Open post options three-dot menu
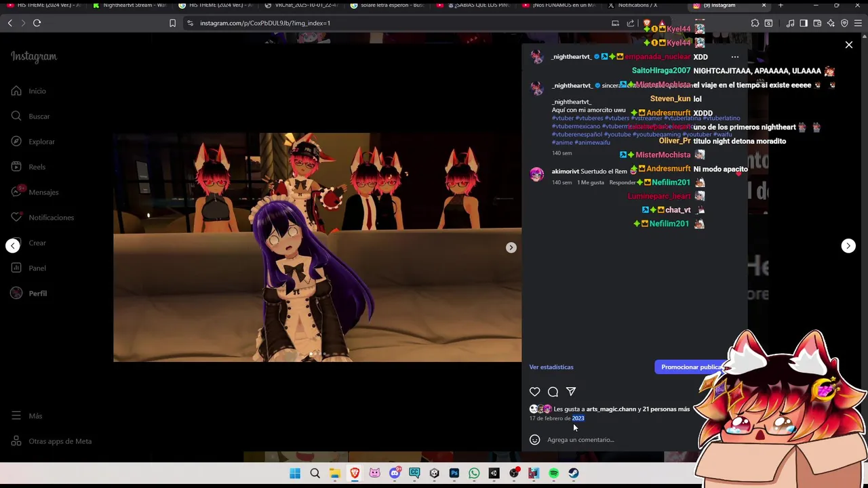Screen dimensions: 868x488 (x=735, y=57)
